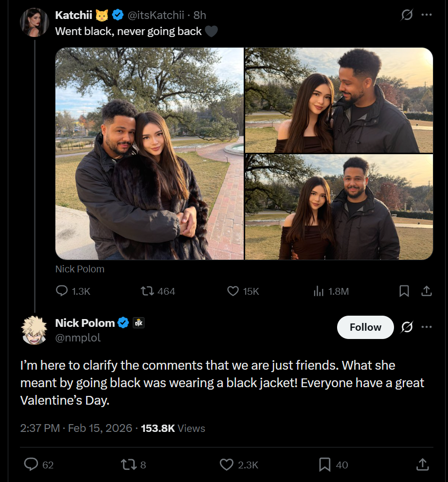Follow Nick Polom
Viewport: 448px width, 482px height.
pos(365,327)
